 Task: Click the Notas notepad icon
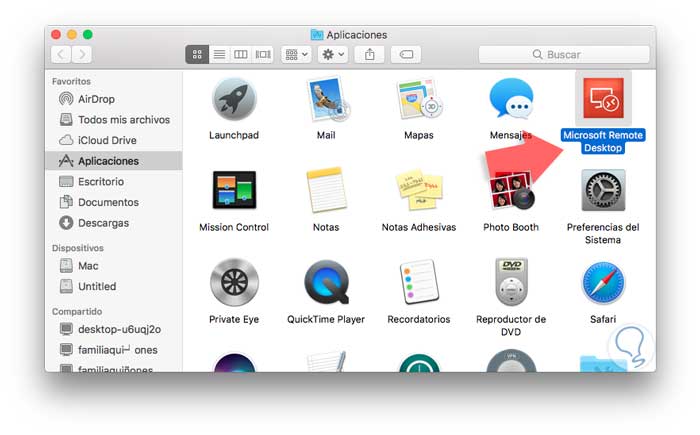pos(326,190)
